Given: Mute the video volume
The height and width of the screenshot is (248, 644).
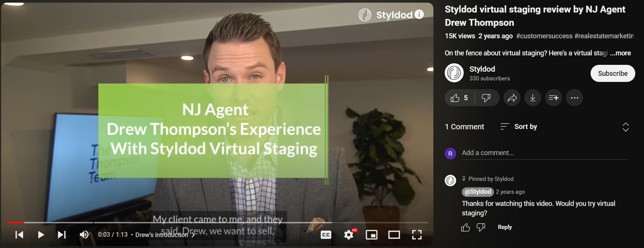Looking at the screenshot, I should click(x=84, y=235).
